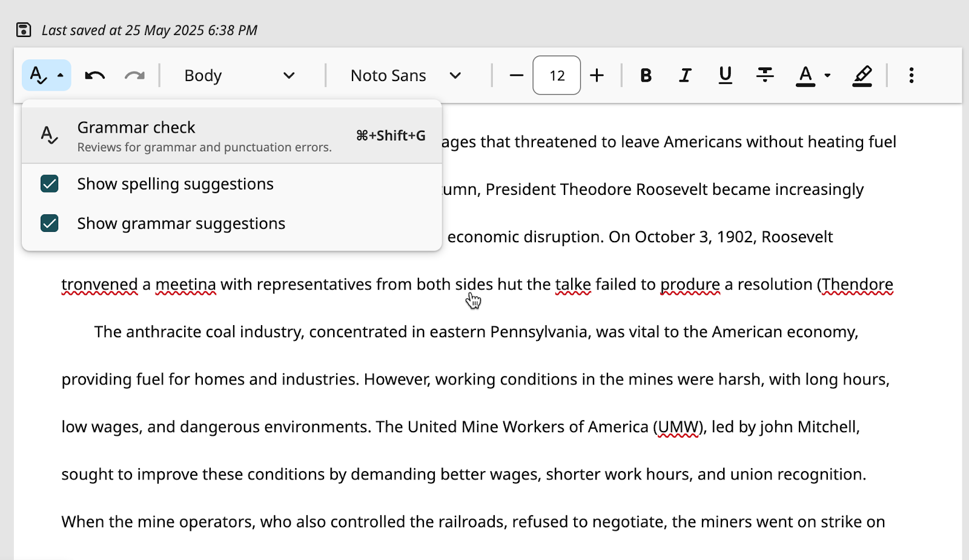969x560 pixels.
Task: Decrease font size with minus button
Action: (x=516, y=76)
